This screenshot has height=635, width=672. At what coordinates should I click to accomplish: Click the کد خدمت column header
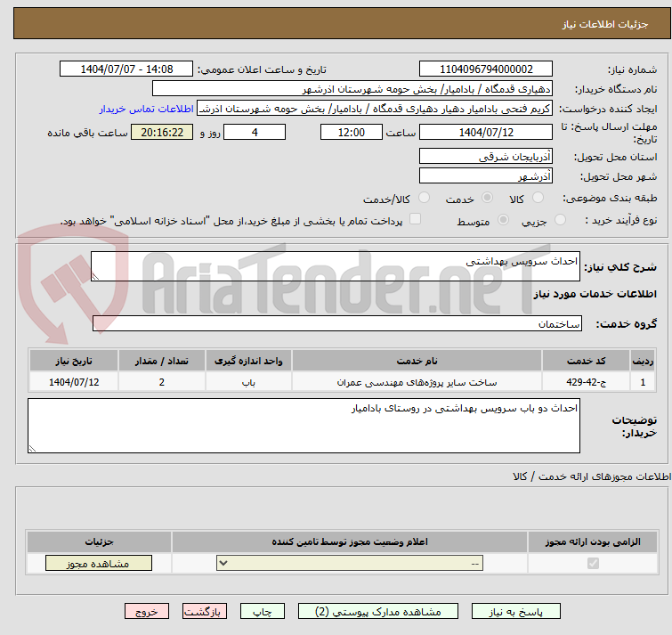tap(586, 361)
